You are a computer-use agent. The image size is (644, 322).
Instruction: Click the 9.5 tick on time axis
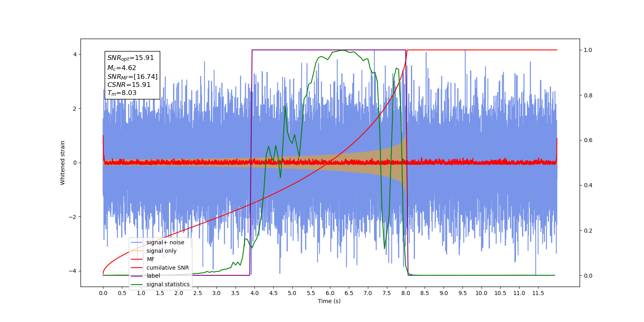[462, 293]
